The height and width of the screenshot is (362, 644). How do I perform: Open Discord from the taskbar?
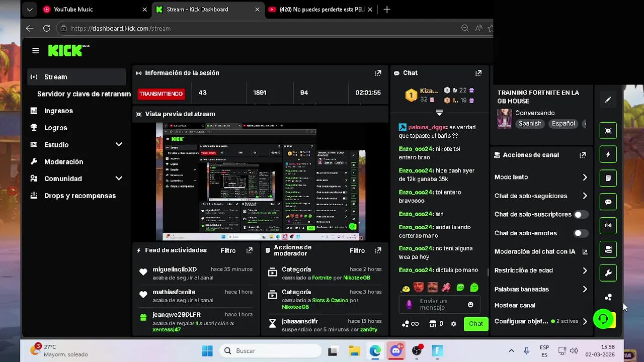396,351
